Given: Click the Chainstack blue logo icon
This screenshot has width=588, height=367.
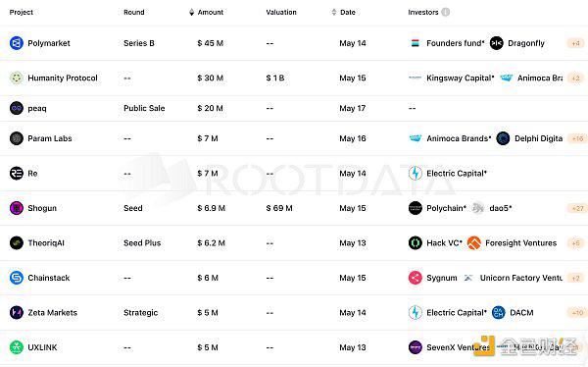Looking at the screenshot, I should (x=17, y=278).
